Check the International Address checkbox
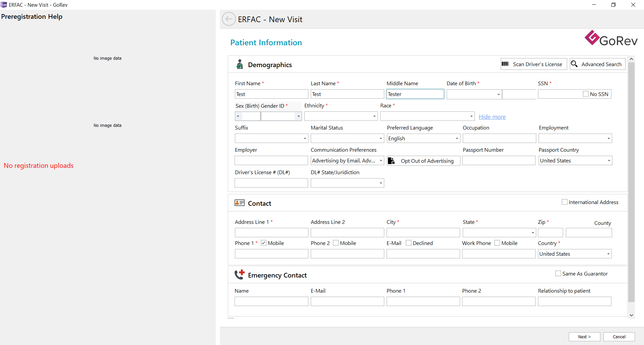The height and width of the screenshot is (345, 644). pos(565,202)
